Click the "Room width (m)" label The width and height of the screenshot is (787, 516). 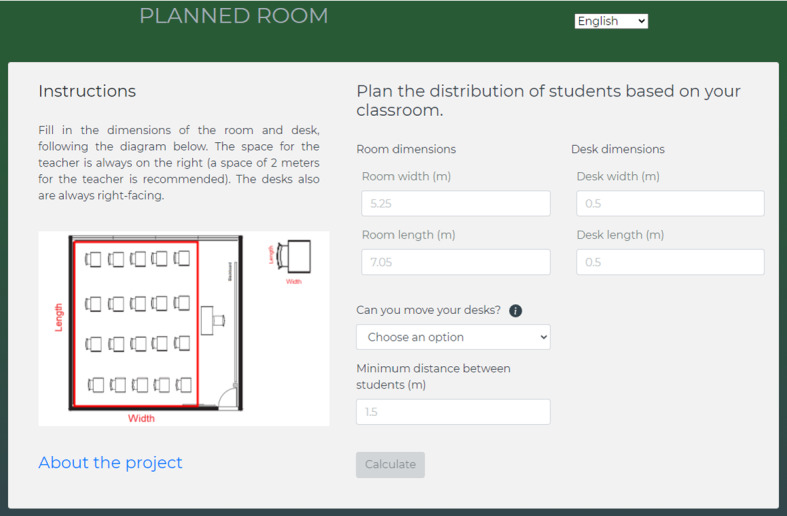406,177
